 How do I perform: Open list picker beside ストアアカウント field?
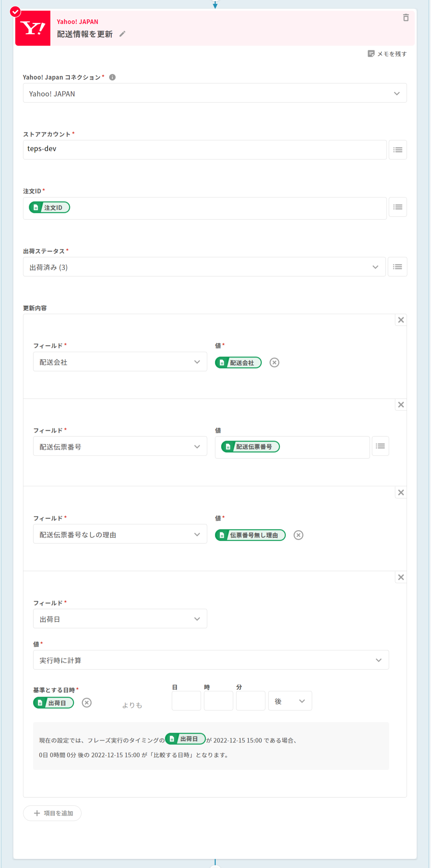tap(398, 150)
